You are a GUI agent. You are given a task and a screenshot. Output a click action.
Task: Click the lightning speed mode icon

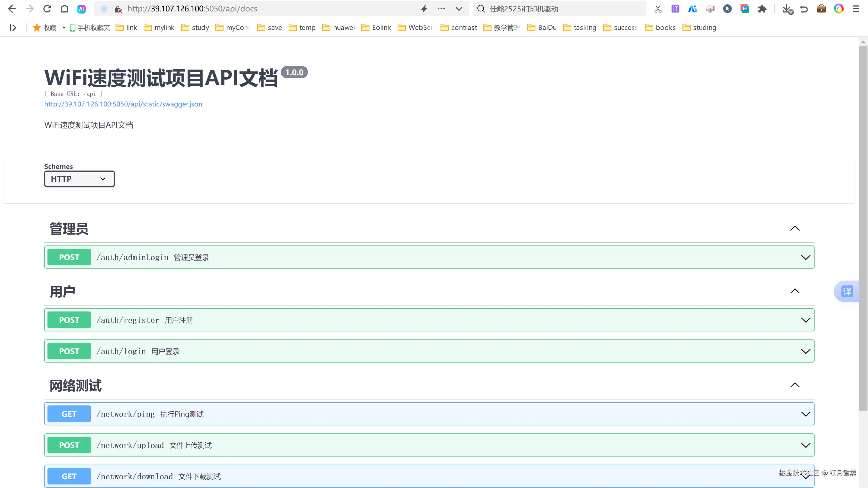[x=424, y=9]
